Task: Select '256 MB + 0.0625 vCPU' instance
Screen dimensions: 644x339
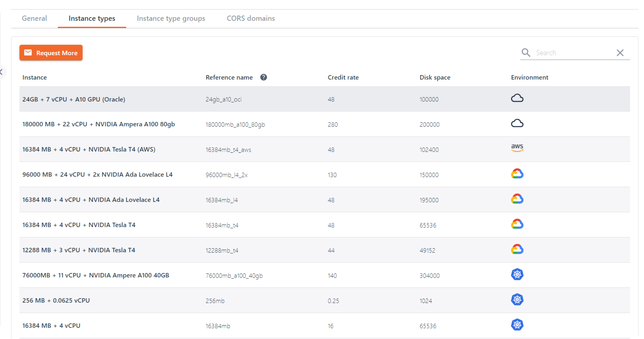Action: coord(56,300)
